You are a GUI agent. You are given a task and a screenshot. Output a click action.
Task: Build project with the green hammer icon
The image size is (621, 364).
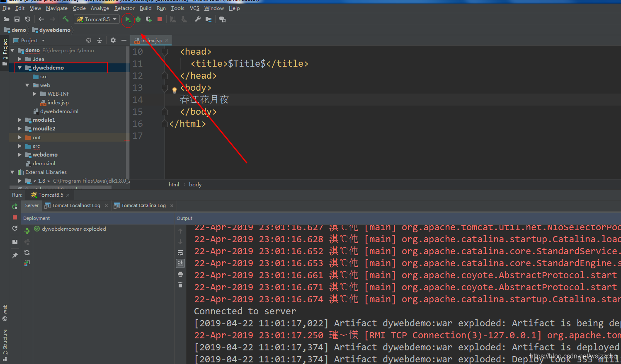pos(65,19)
